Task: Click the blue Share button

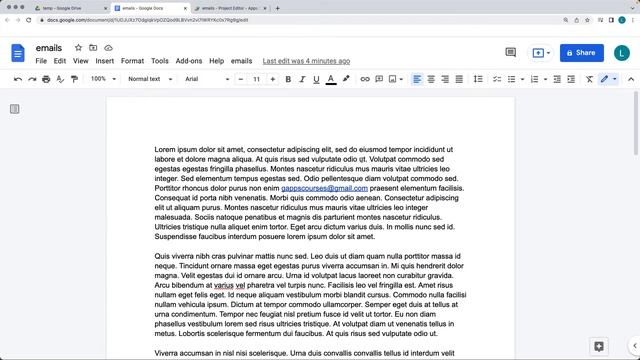Action: (x=582, y=53)
